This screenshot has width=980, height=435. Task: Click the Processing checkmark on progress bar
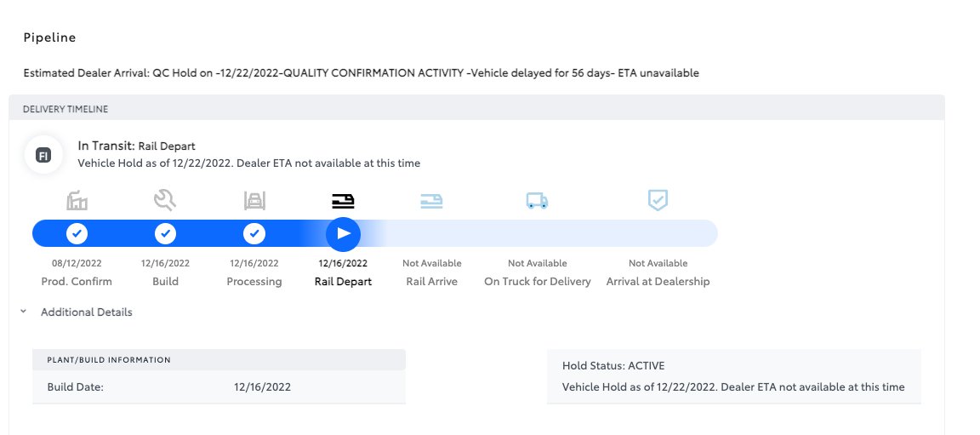pyautogui.click(x=254, y=234)
